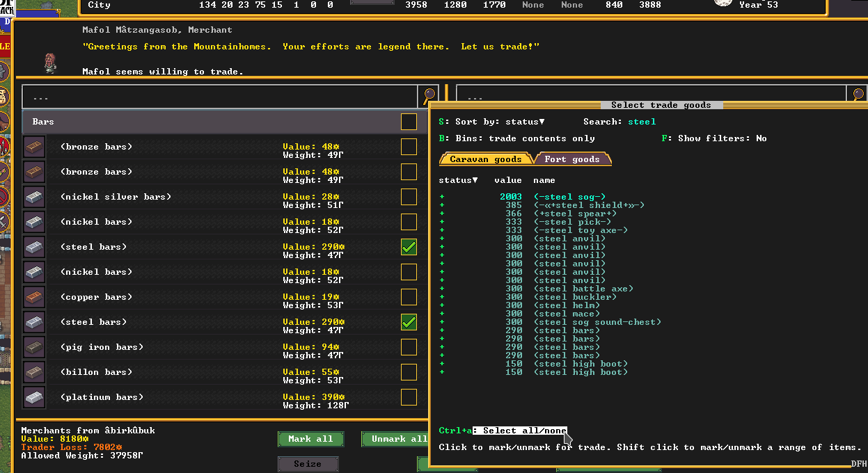868x473 pixels.
Task: Click the nickel silver bars icon
Action: point(34,197)
